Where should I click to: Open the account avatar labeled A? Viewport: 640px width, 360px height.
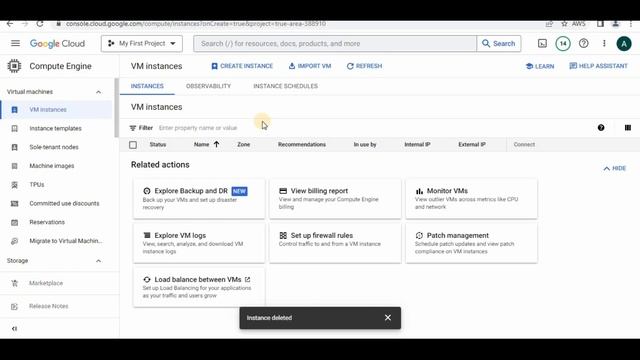coord(624,44)
